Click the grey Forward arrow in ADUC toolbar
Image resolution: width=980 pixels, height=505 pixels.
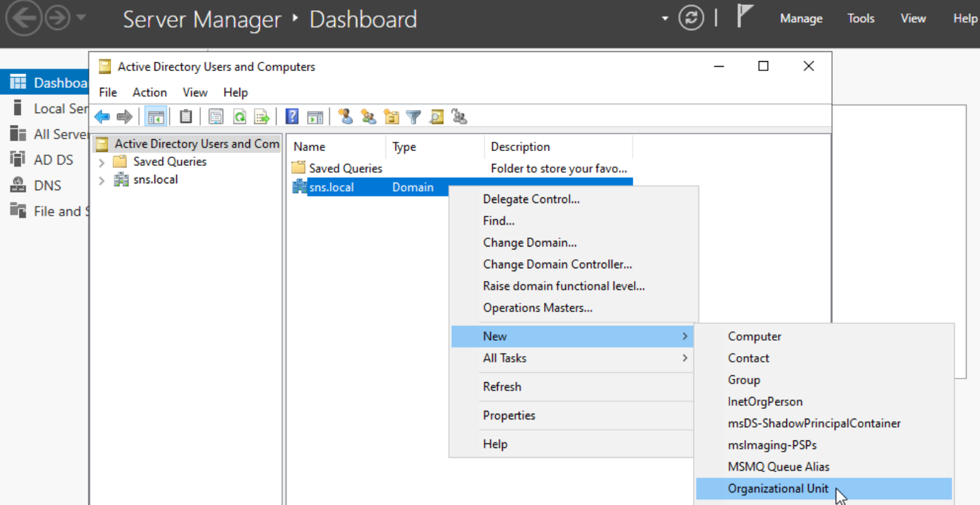[x=124, y=117]
